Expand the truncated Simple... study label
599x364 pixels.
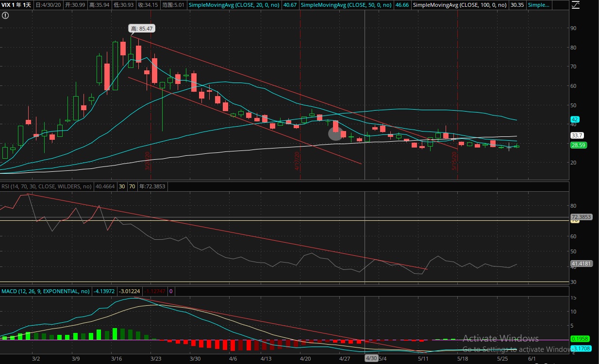click(539, 5)
